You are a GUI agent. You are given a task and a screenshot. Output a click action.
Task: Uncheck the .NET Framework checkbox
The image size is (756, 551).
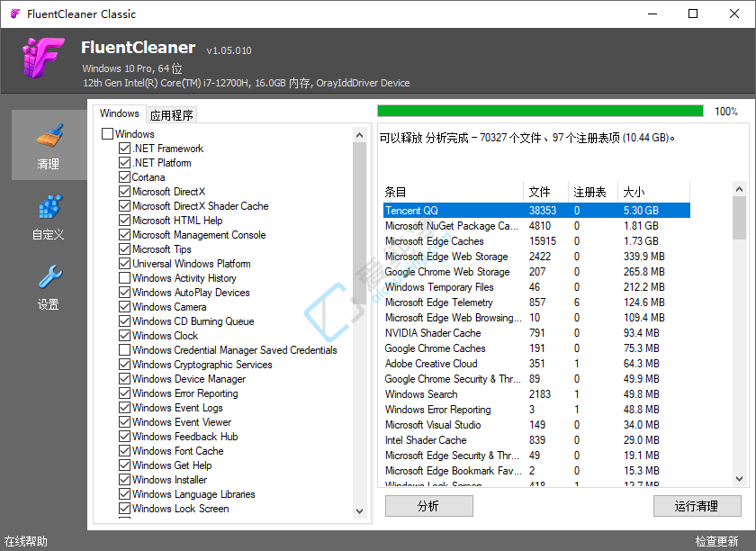124,149
